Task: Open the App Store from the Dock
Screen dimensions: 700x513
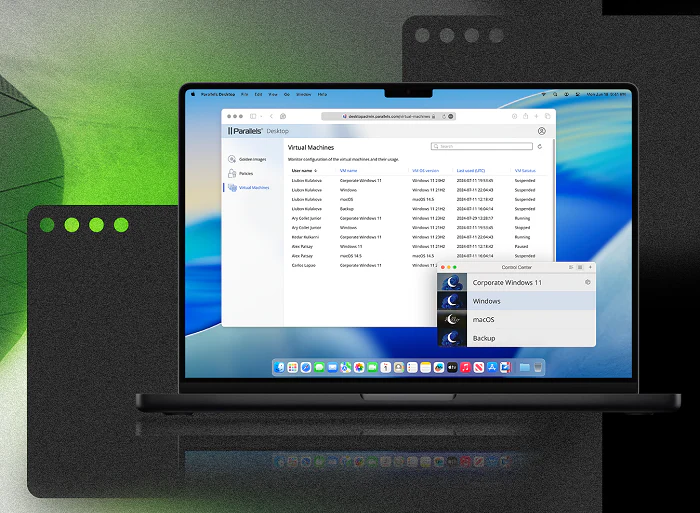Action: point(492,367)
